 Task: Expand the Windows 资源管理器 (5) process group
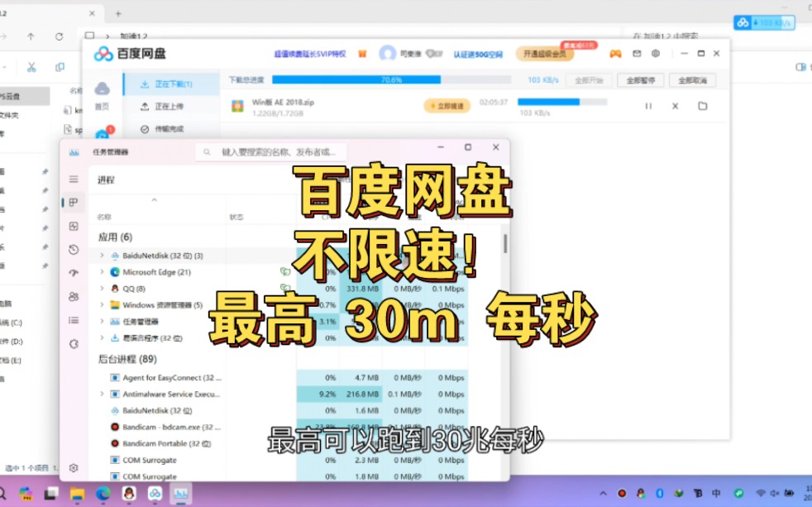pyautogui.click(x=102, y=305)
